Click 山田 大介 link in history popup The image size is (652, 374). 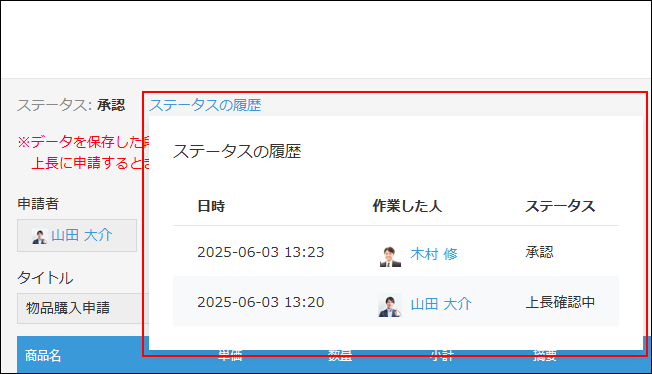click(441, 304)
